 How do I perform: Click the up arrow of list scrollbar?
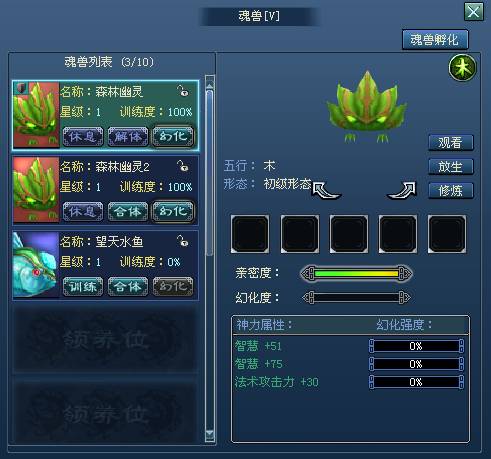[210, 86]
